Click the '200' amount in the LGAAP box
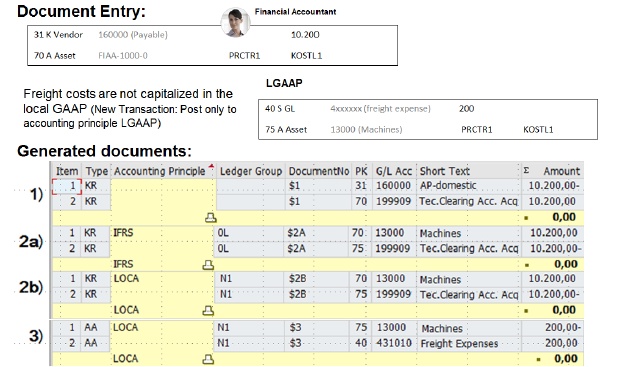 (466, 109)
